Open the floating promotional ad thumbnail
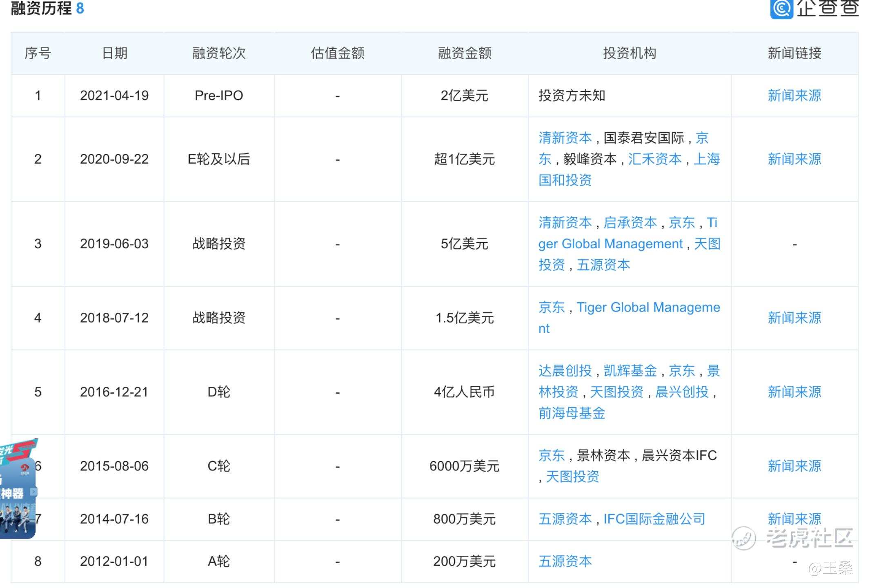This screenshot has width=870, height=588. [x=18, y=488]
